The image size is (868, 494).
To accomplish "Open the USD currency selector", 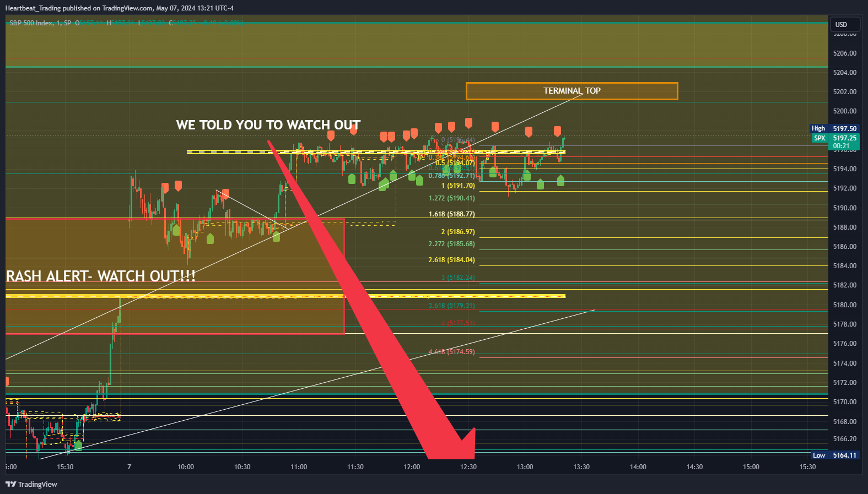I will coord(845,24).
